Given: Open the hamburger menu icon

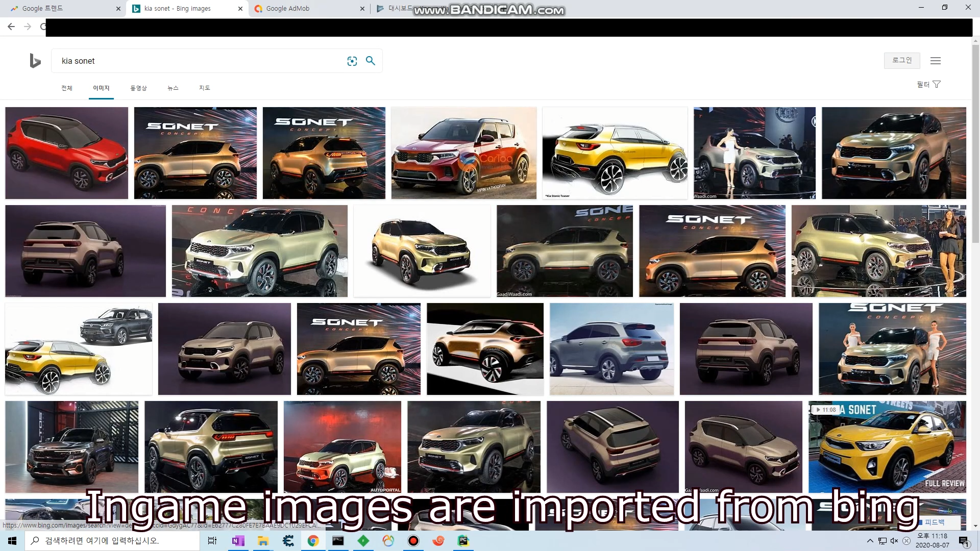Looking at the screenshot, I should point(936,61).
